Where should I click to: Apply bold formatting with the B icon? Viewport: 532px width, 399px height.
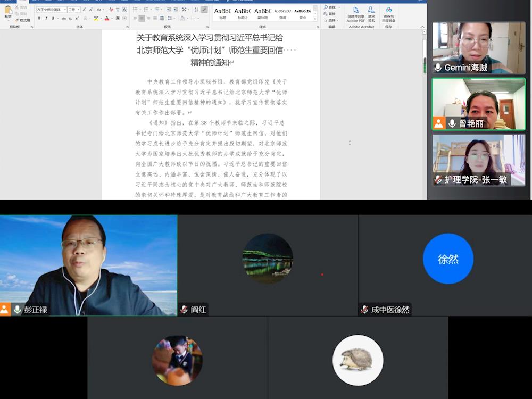pos(39,18)
